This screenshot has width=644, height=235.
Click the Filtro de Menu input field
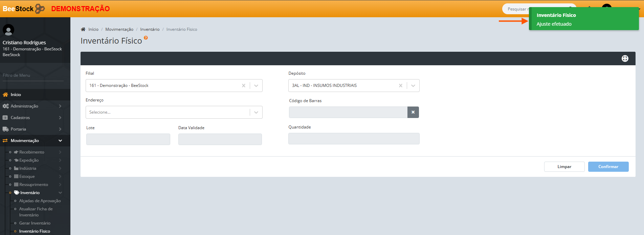(33, 75)
